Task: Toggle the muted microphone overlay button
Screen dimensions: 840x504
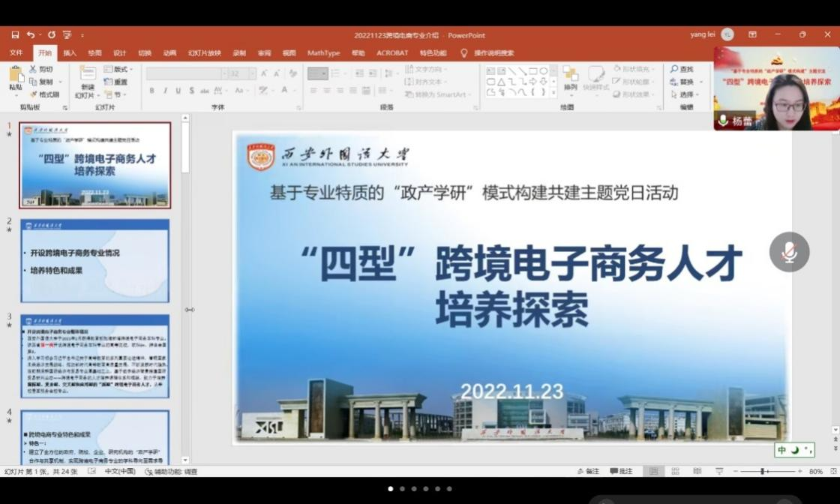Action: [789, 252]
